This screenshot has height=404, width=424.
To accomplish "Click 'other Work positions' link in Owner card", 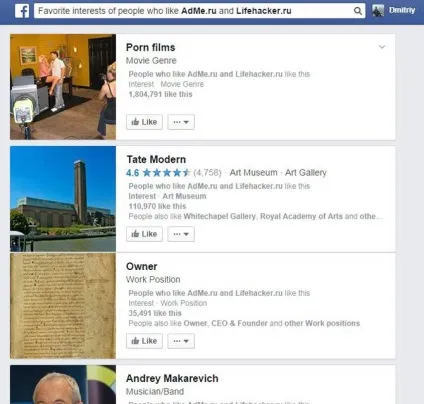I will [322, 323].
